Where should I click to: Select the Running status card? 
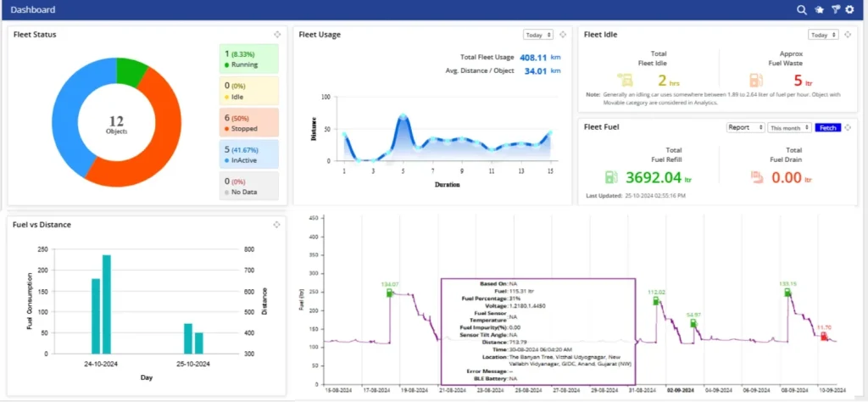click(x=249, y=59)
